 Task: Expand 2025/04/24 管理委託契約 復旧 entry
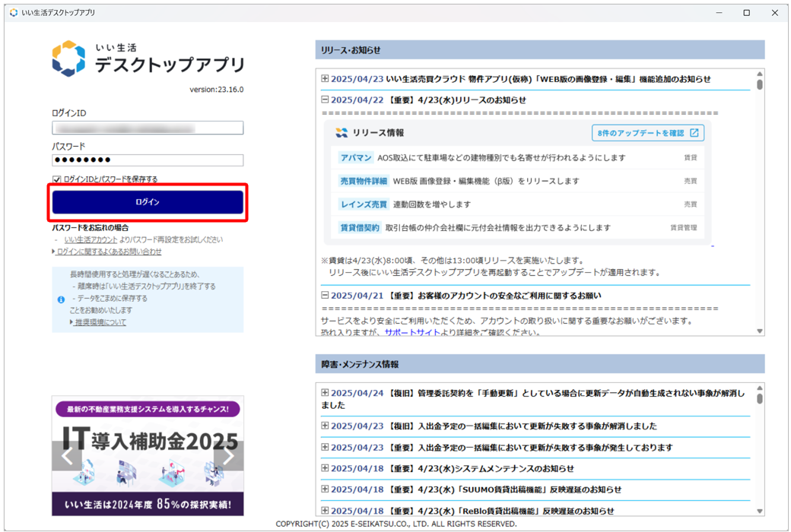325,392
